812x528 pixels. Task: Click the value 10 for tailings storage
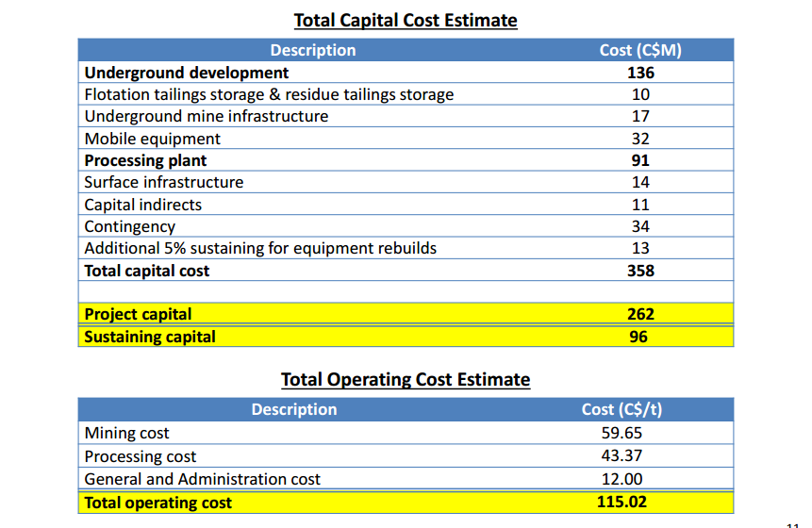pyautogui.click(x=640, y=94)
